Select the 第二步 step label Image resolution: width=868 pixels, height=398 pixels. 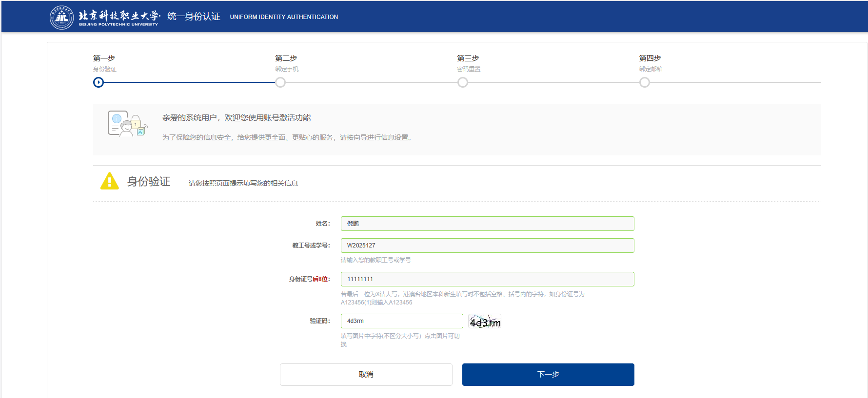tap(286, 58)
